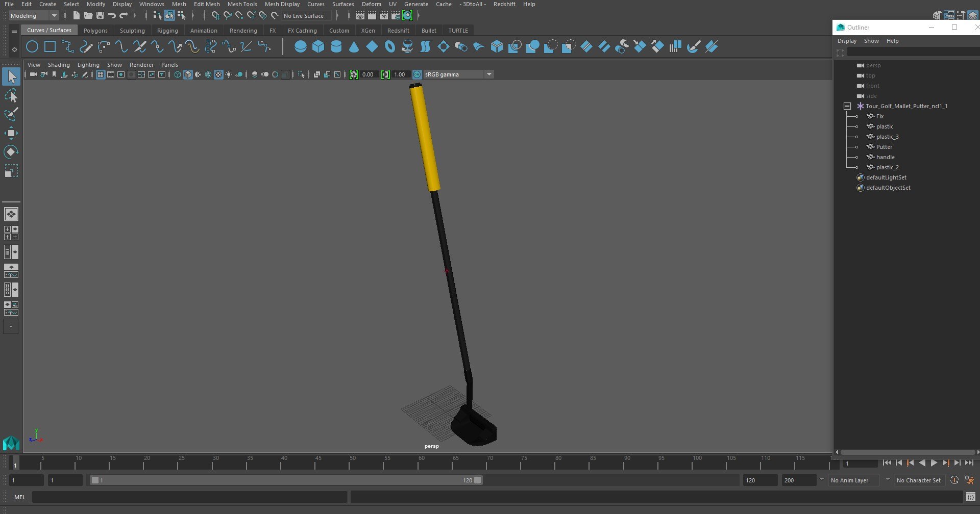Open the Script Editor icon
This screenshot has width=980, height=514.
coord(971,497)
